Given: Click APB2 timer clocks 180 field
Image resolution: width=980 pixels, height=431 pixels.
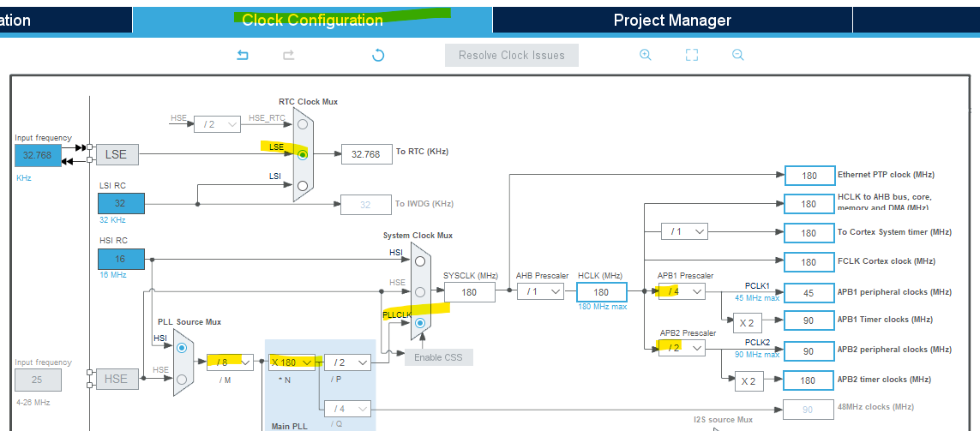Looking at the screenshot, I should pos(809,380).
